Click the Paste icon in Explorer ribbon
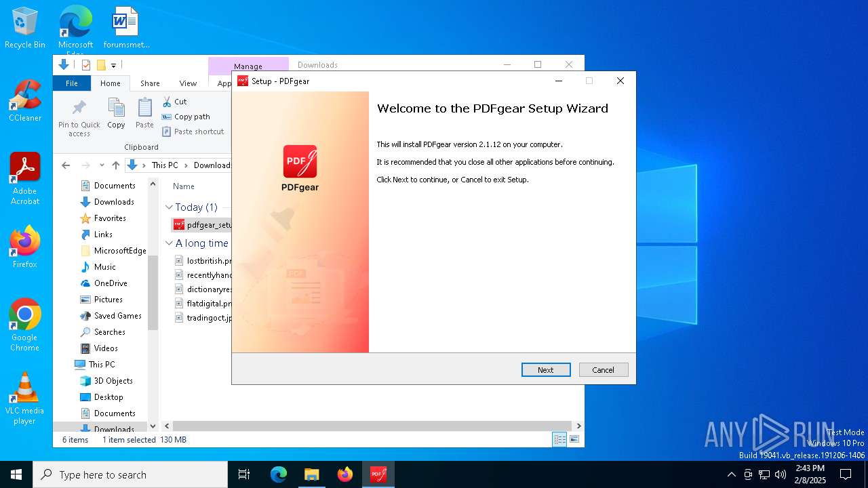Screen dimensions: 868x488 (144, 114)
